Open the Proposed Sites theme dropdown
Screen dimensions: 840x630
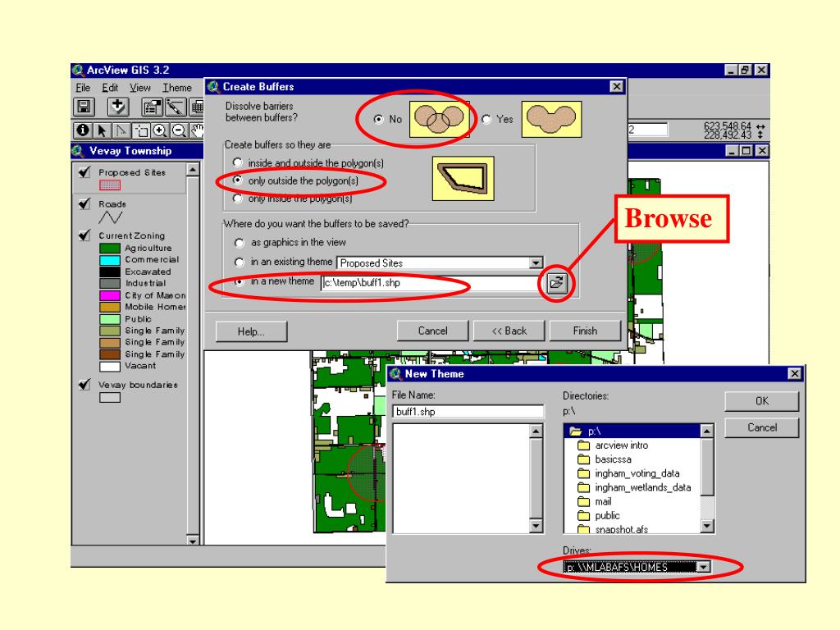tap(535, 263)
